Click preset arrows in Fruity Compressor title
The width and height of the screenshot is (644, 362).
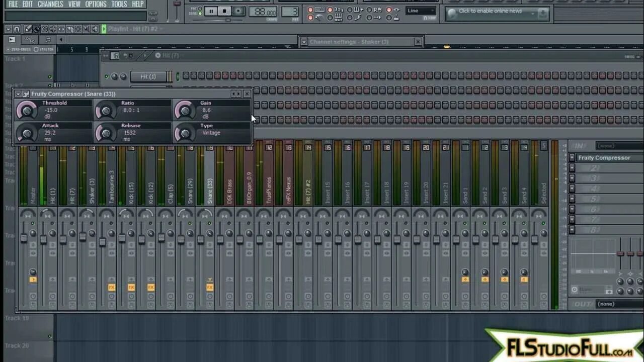pos(236,94)
